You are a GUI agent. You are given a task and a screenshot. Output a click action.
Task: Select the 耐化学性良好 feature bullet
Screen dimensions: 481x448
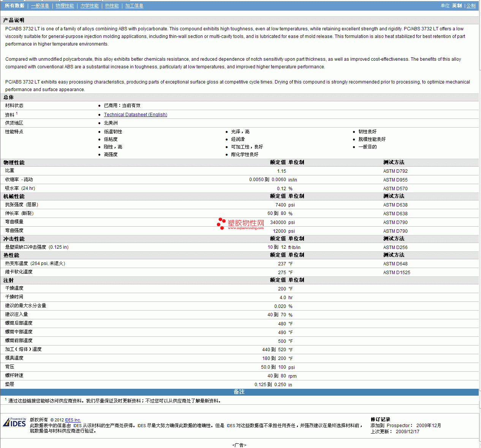click(x=245, y=155)
